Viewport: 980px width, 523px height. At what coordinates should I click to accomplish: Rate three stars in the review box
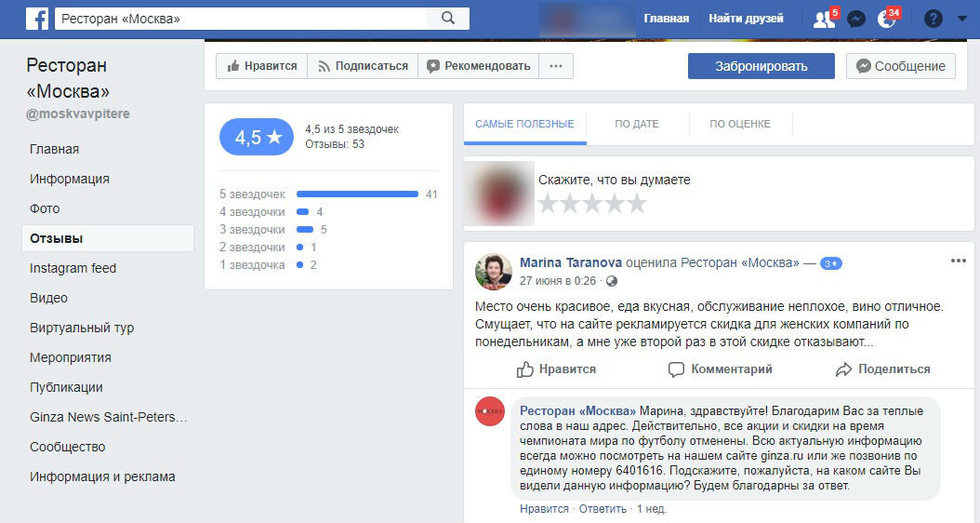(x=592, y=203)
